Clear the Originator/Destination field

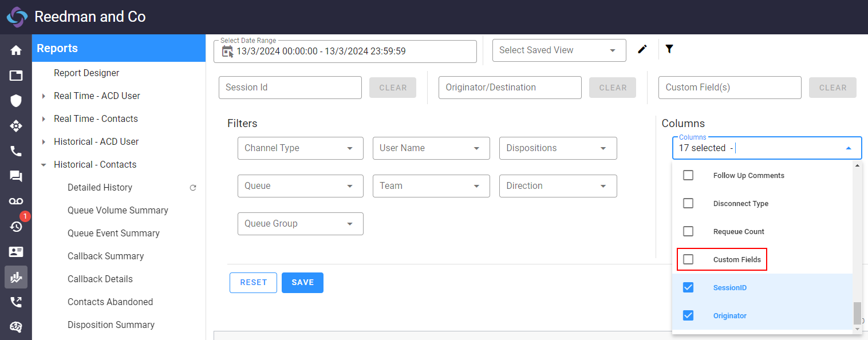coord(613,88)
